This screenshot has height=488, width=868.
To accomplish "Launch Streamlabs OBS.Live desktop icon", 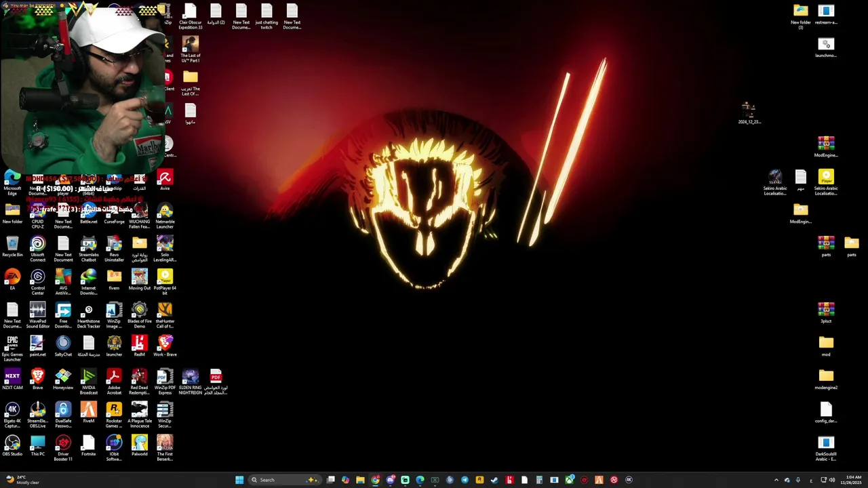I will click(x=38, y=415).
